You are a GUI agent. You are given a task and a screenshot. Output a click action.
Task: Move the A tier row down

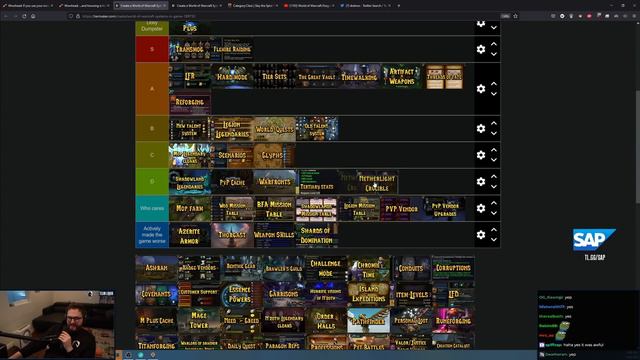494,94
